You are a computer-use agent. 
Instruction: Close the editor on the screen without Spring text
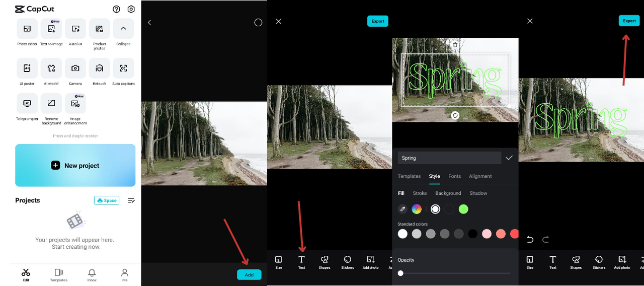pos(279,21)
